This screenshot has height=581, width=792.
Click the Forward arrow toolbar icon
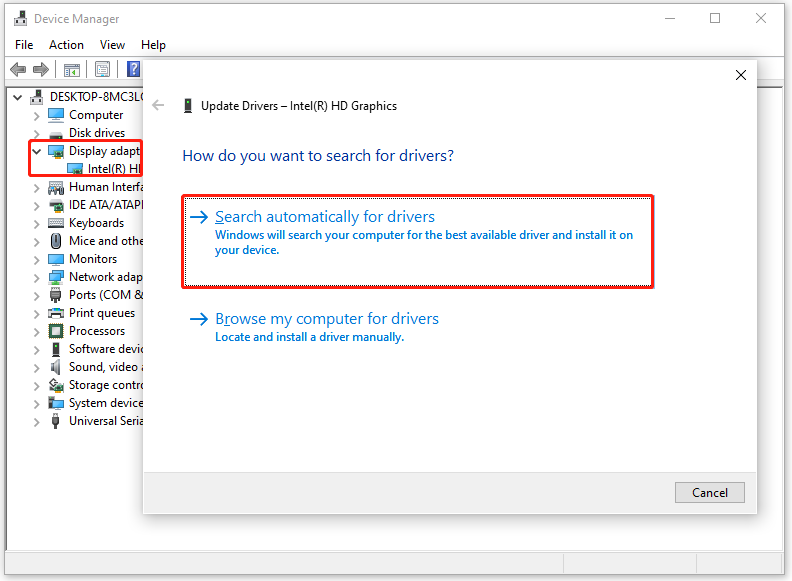click(x=41, y=69)
